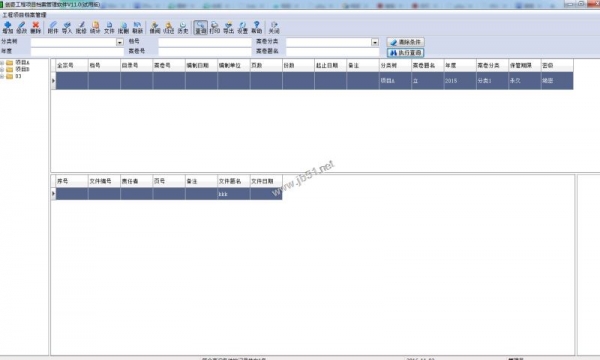Focus the 案卷题名 input field
The image size is (600, 360).
coord(333,52)
